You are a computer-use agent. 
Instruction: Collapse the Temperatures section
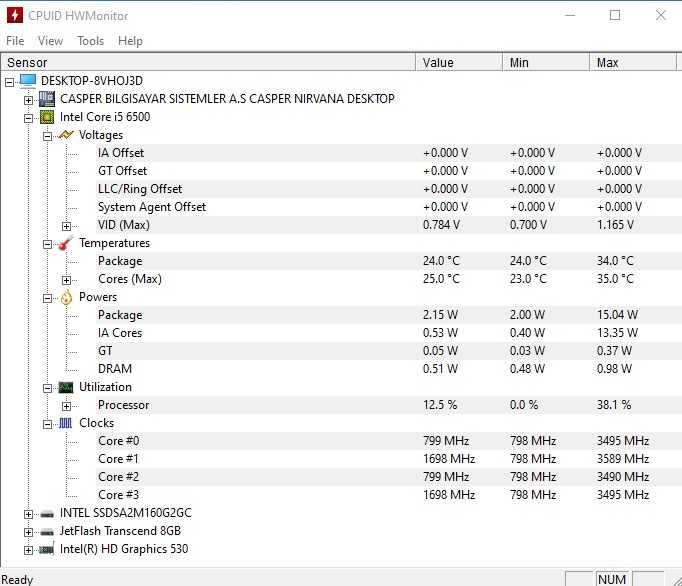[x=47, y=244]
